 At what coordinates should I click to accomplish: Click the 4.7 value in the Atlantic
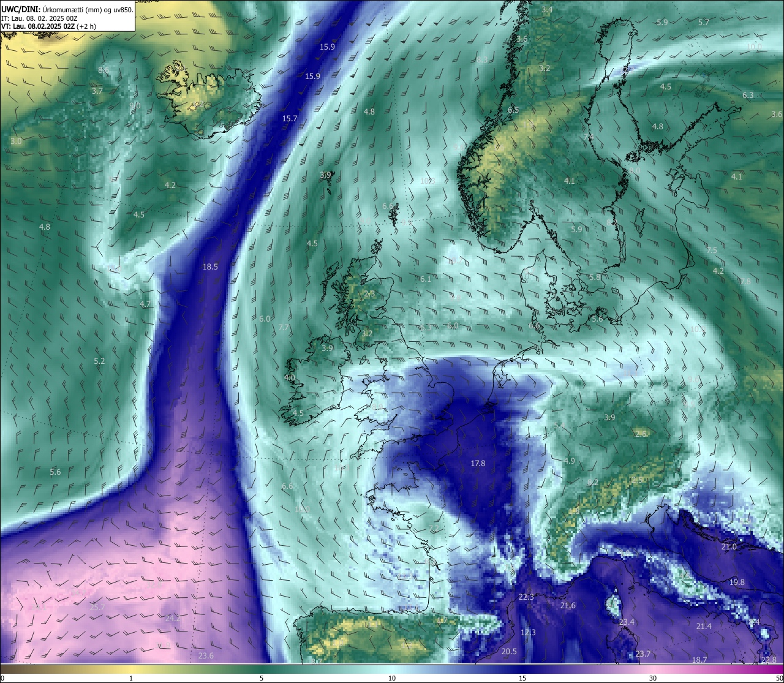pyautogui.click(x=145, y=304)
